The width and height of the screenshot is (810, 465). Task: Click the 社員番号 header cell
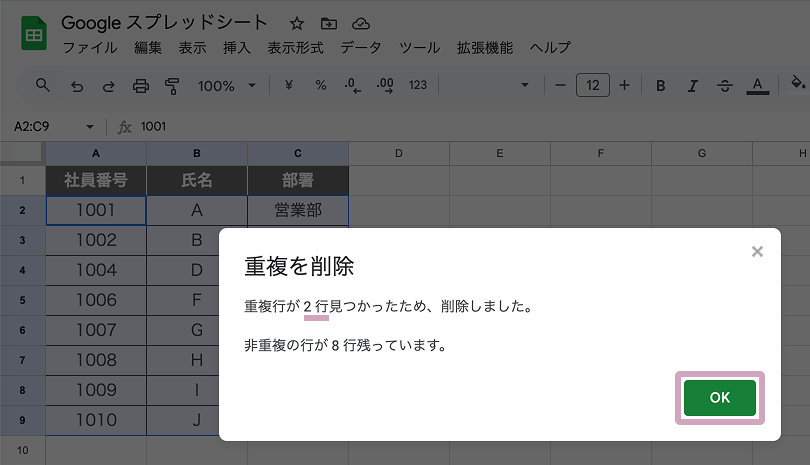tap(96, 180)
